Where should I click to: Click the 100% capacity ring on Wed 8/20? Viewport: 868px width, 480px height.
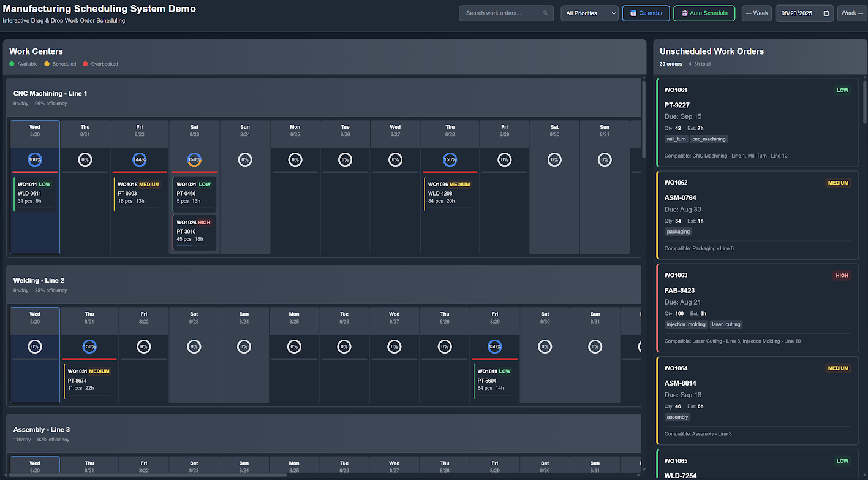34,159
